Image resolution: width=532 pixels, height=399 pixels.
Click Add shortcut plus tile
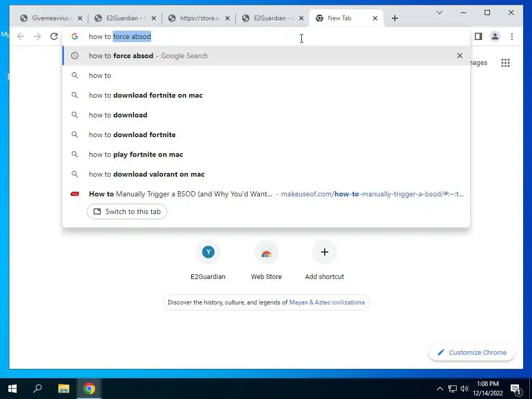[324, 260]
